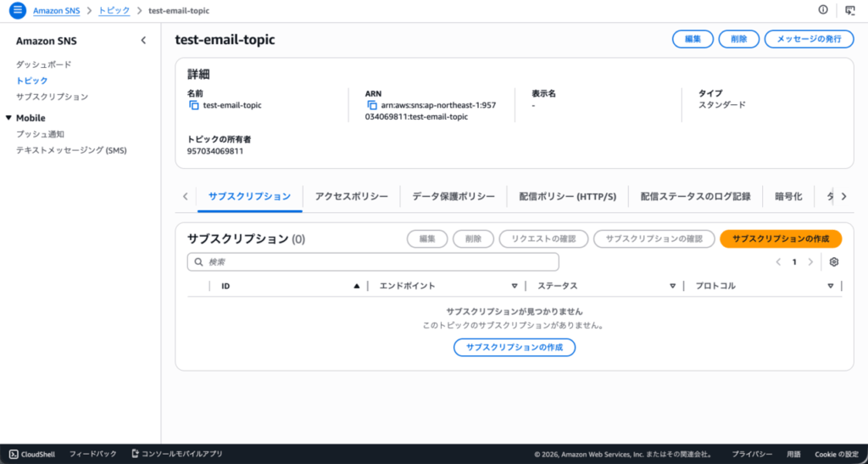The width and height of the screenshot is (868, 464).
Task: Open プライバシー link in footer
Action: [x=753, y=454]
